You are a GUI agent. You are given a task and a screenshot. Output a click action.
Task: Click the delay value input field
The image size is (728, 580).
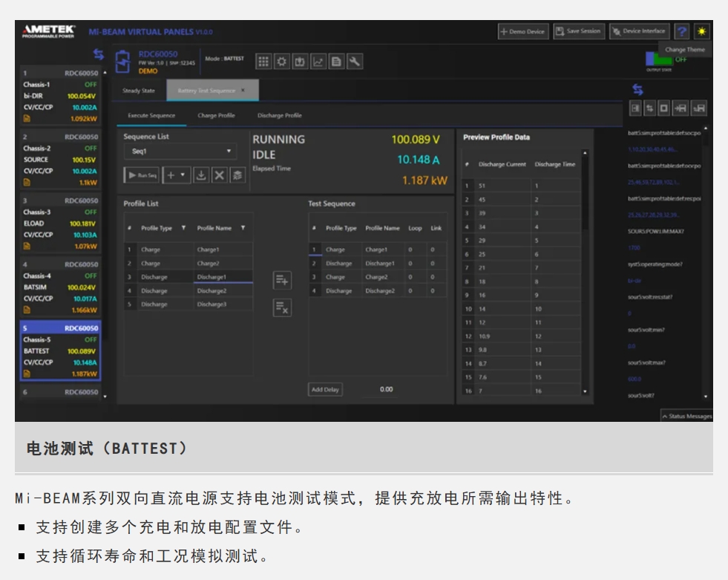(x=386, y=389)
